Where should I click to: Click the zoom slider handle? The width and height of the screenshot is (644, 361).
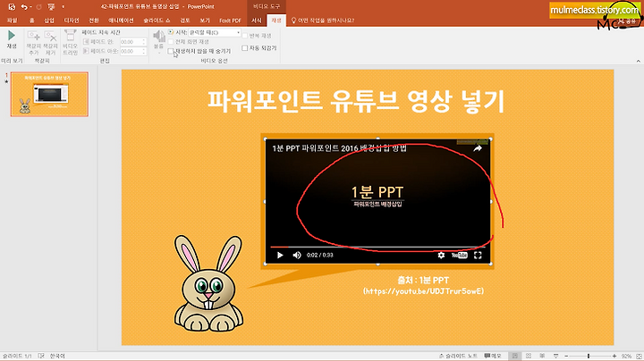coord(589,356)
